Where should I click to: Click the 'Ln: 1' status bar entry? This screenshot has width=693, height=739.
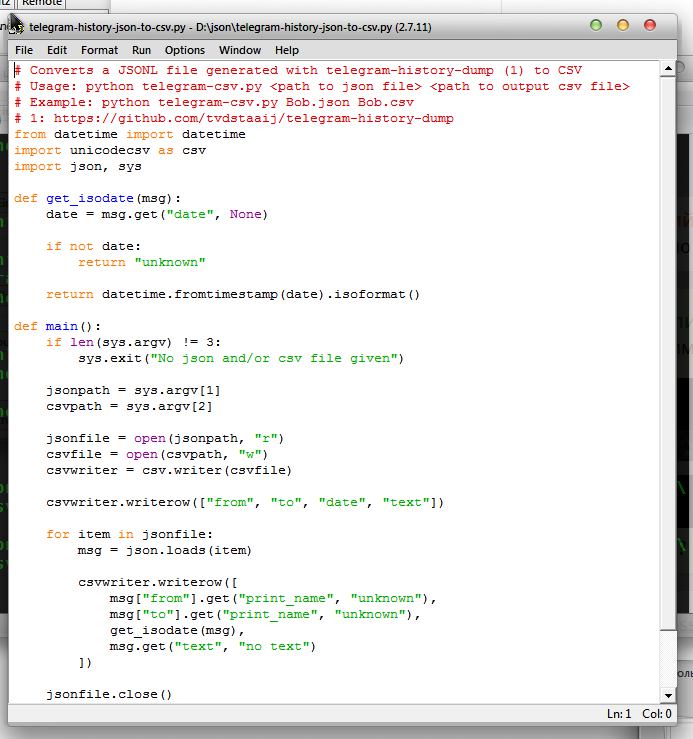[619, 714]
